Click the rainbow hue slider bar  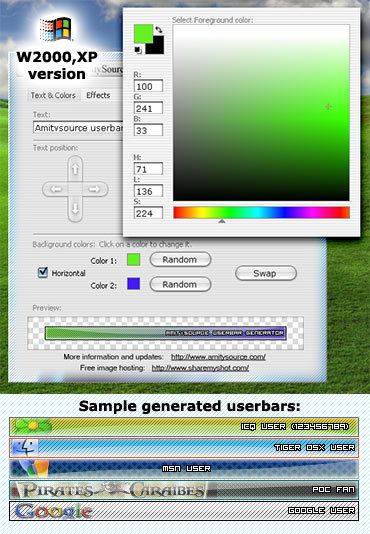click(261, 213)
